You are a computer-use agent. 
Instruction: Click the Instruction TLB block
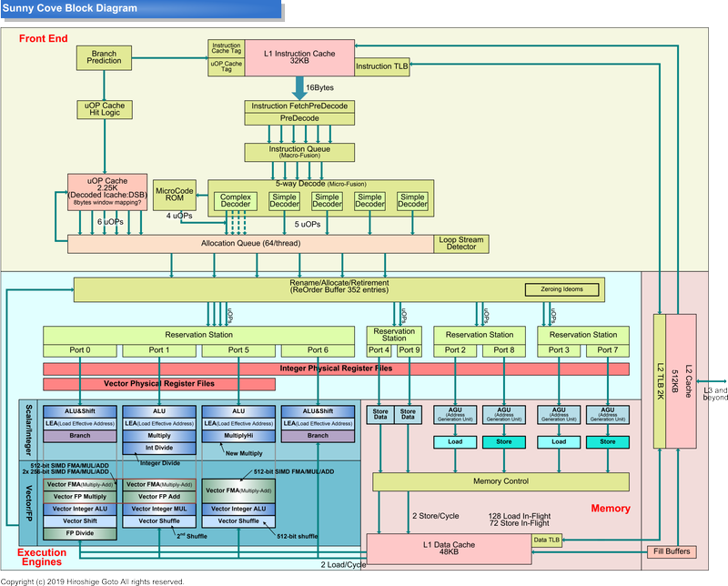pos(381,66)
